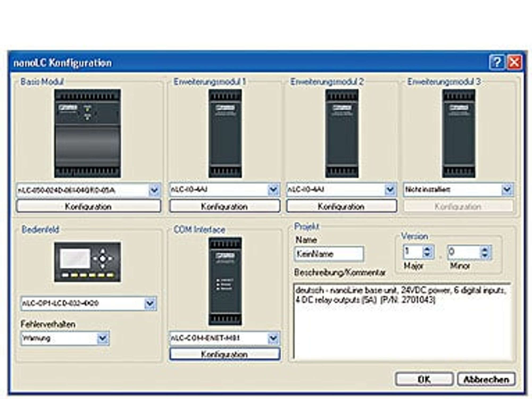Click the disabled Konfiguration under Erweiterungsmodul 3
Viewport: 532px width, 399px height.
click(x=458, y=206)
